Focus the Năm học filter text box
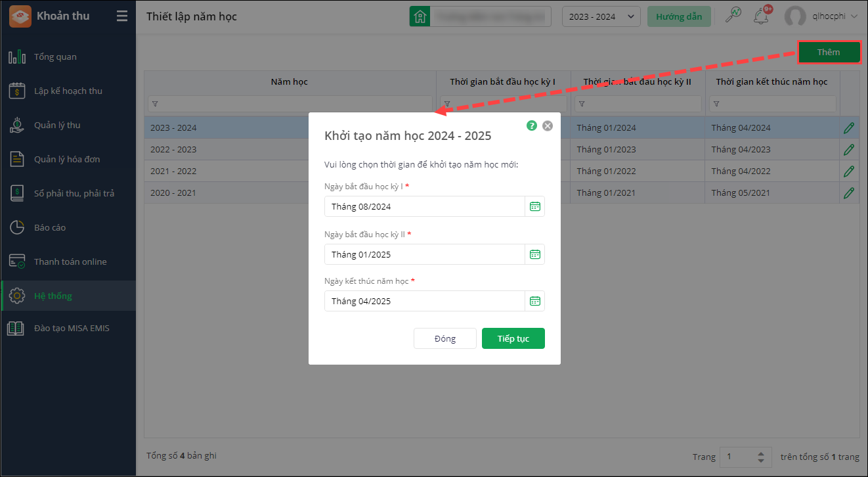 [x=290, y=104]
